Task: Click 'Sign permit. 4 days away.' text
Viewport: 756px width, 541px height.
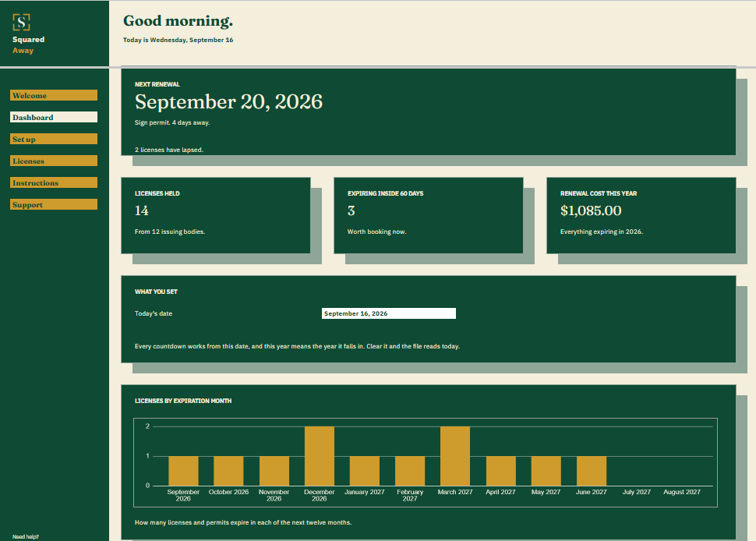Action: 172,122
